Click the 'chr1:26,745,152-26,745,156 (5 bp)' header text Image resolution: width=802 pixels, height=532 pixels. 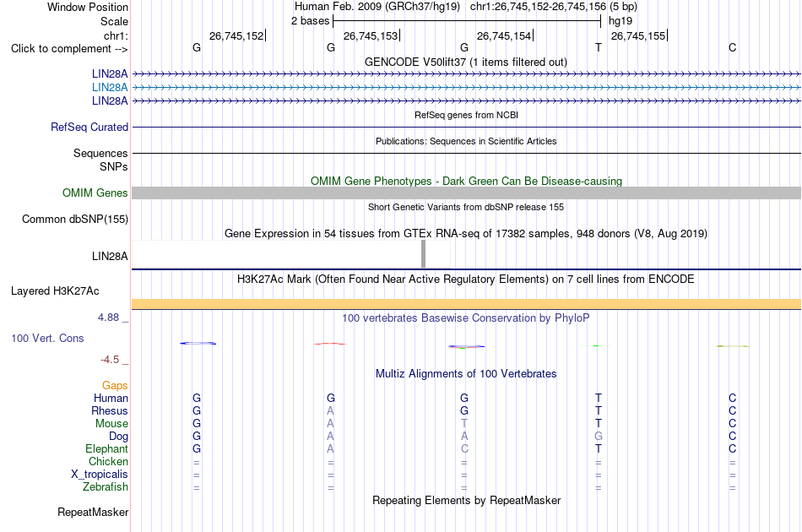coord(554,7)
